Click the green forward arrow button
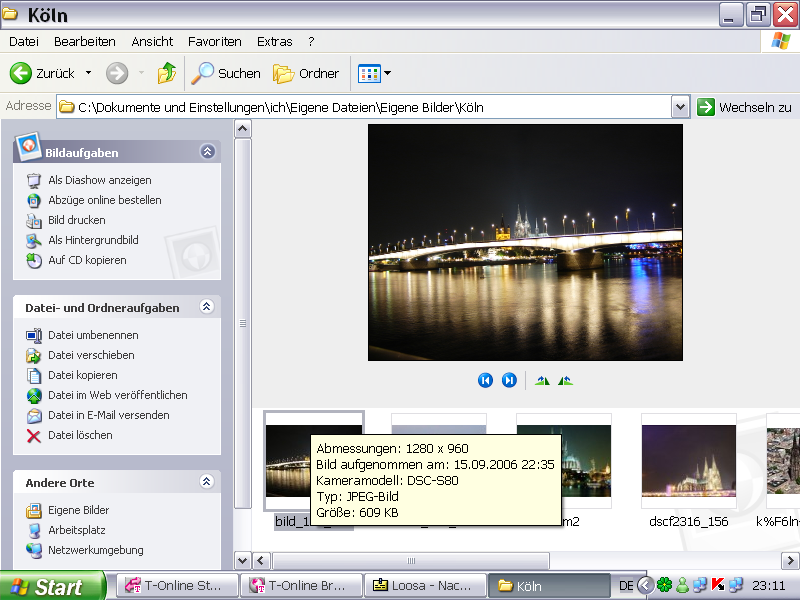The height and width of the screenshot is (600, 800). 117,73
